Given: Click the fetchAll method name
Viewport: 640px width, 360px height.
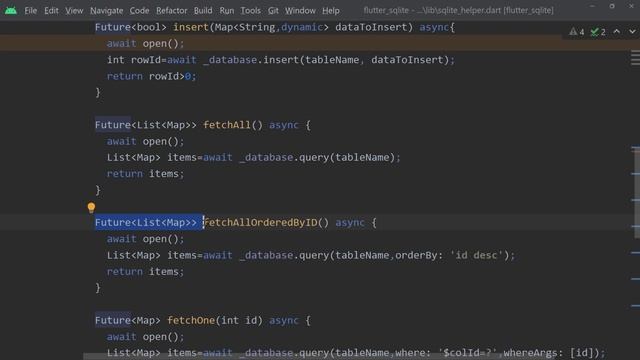Looking at the screenshot, I should point(227,125).
